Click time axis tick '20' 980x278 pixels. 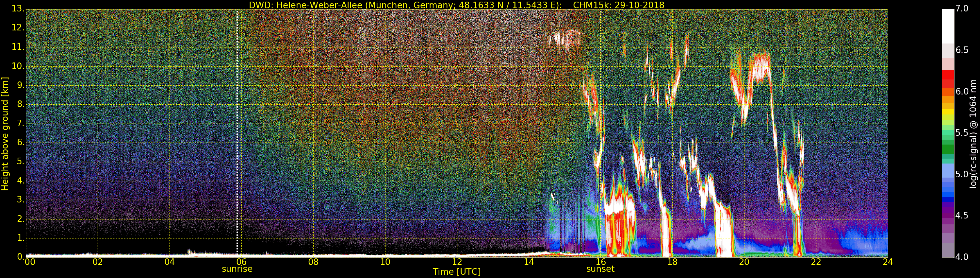744,262
